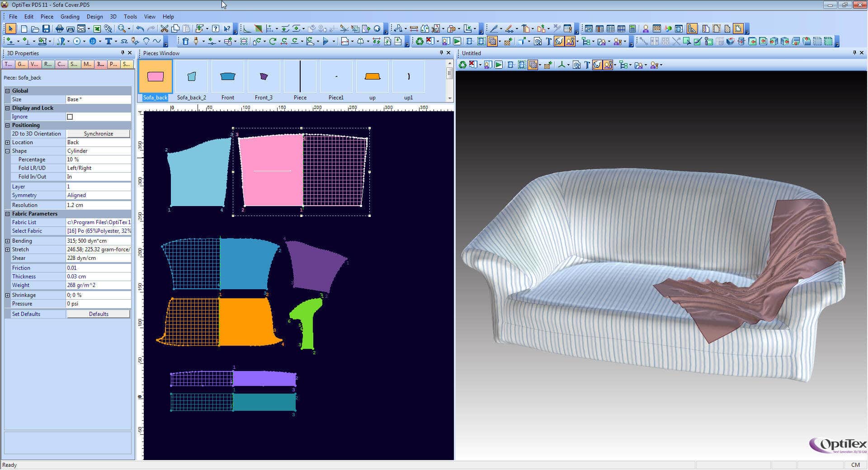Export the pattern to Excel
This screenshot has width=868, height=470.
click(97, 28)
